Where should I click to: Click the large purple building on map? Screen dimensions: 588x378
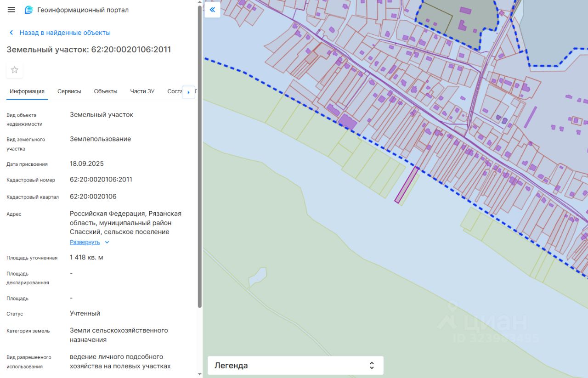click(347, 122)
